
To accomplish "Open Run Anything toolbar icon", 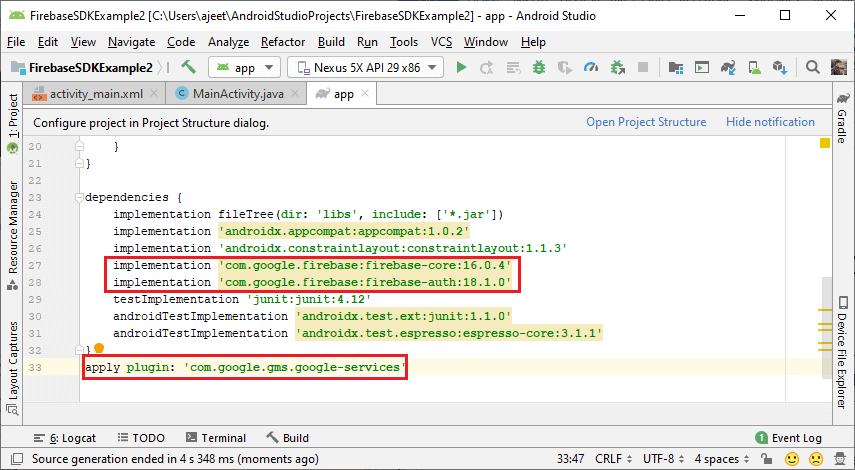I will pyautogui.click(x=702, y=68).
